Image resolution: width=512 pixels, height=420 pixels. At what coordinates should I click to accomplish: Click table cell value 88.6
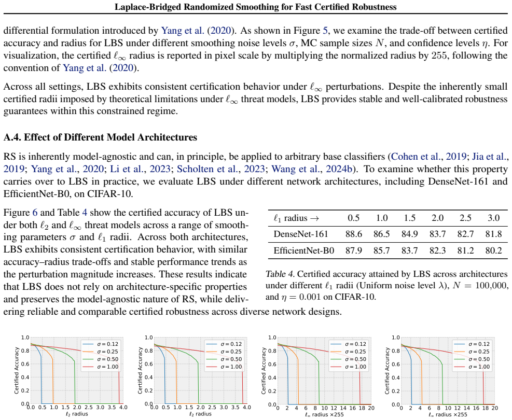pyautogui.click(x=354, y=234)
